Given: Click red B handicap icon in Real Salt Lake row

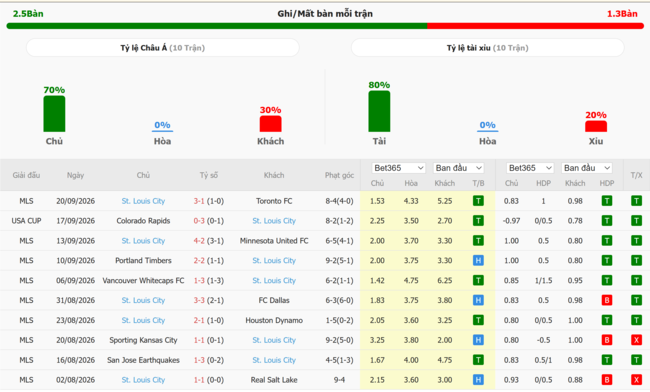Looking at the screenshot, I should (x=607, y=380).
